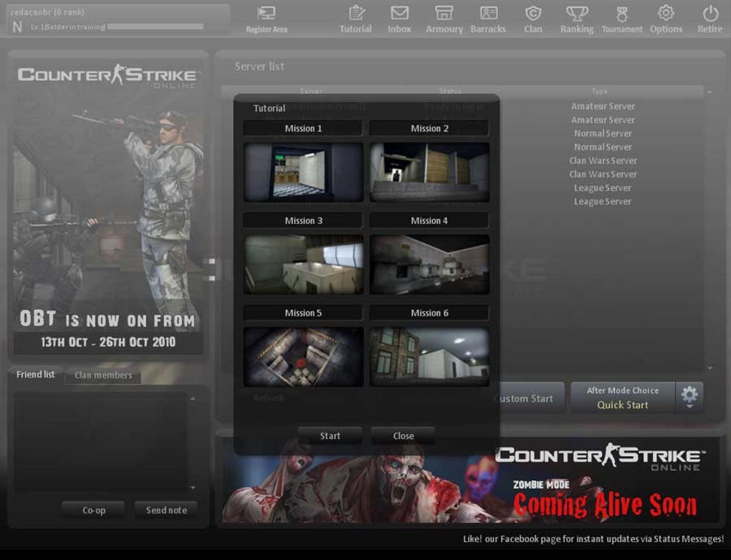Open the Ranking trophy icon
This screenshot has height=560, width=731.
576,14
